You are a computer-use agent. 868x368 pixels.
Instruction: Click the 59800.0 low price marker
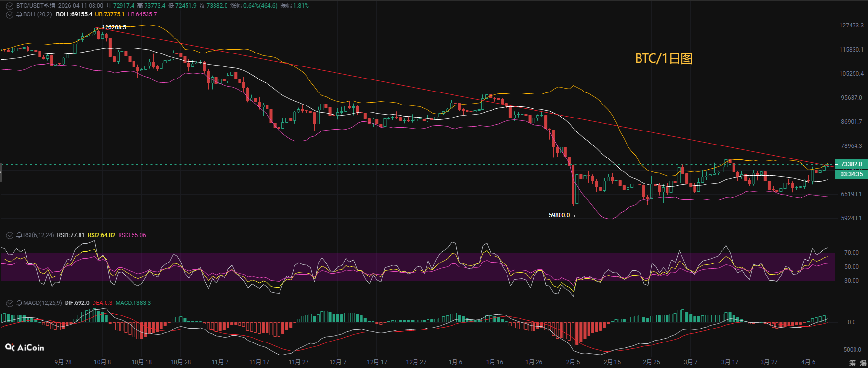pyautogui.click(x=559, y=215)
